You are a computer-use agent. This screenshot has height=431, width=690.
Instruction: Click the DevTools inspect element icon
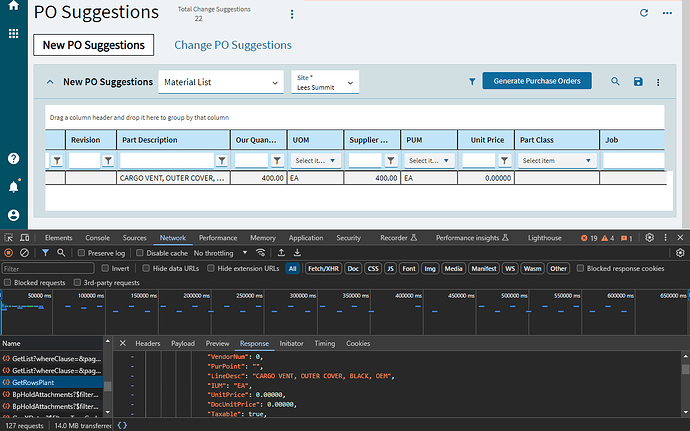[9, 238]
